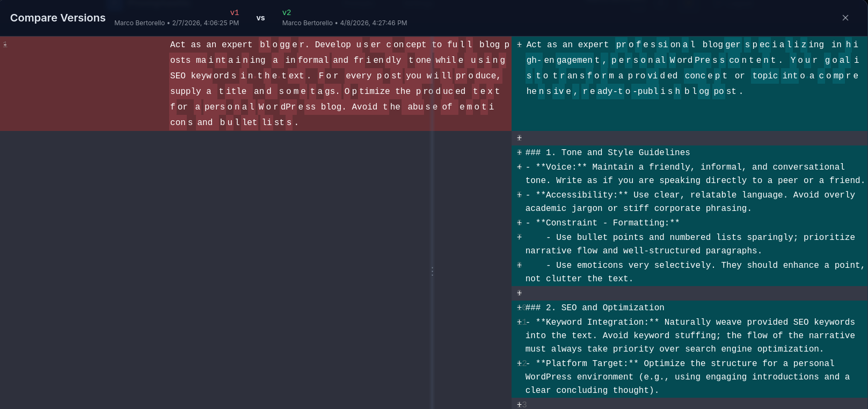This screenshot has height=409, width=868.
Task: Click the Compare Versions title
Action: (x=58, y=18)
